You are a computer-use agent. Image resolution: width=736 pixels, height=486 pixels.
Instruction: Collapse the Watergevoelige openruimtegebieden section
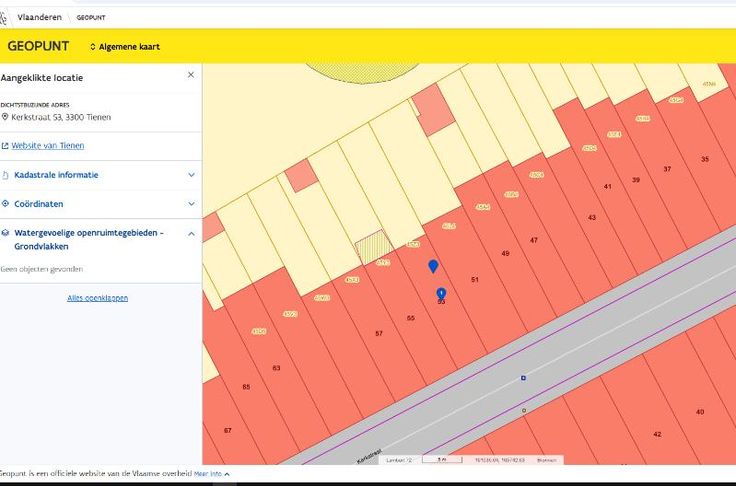[x=191, y=233]
